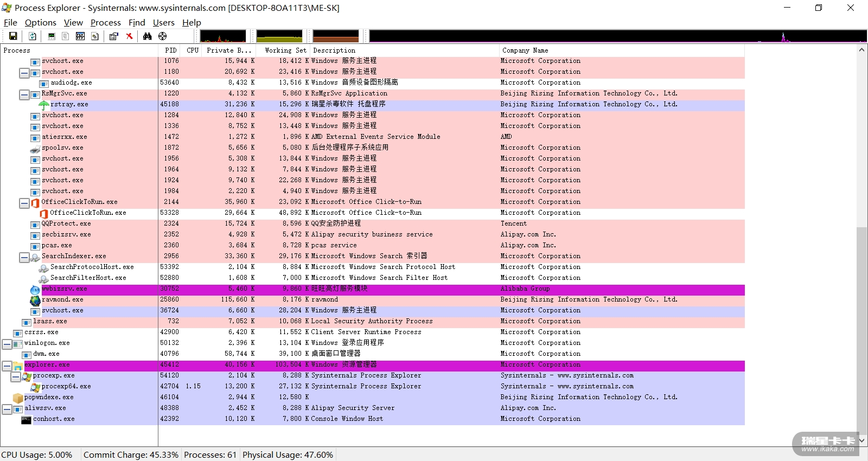This screenshot has height=461, width=868.
Task: Click the popwndexe.exe box icon
Action: (x=18, y=398)
